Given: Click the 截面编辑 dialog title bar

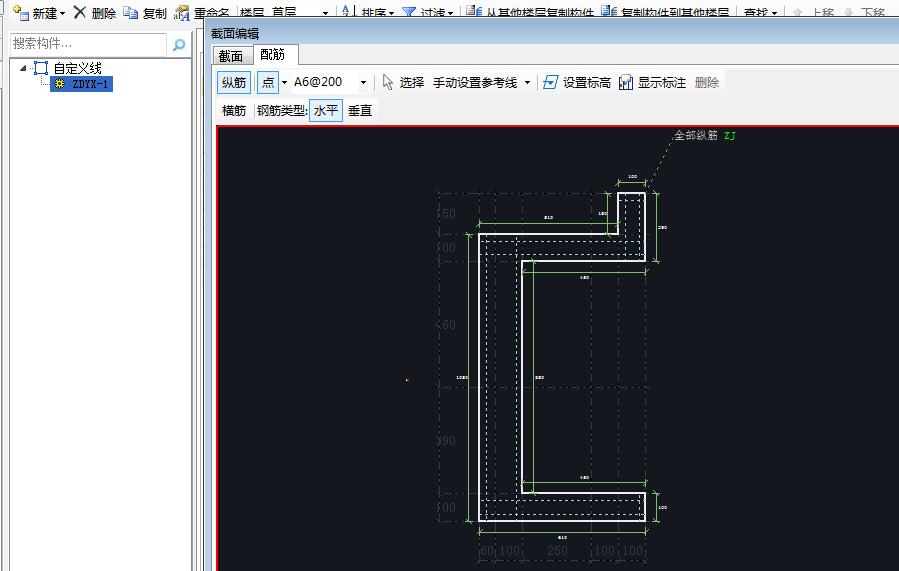Looking at the screenshot, I should (552, 33).
